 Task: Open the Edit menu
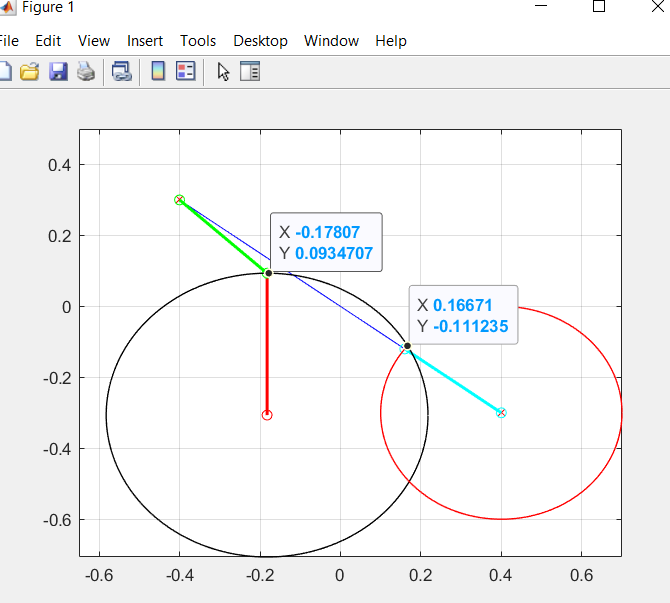click(x=48, y=41)
